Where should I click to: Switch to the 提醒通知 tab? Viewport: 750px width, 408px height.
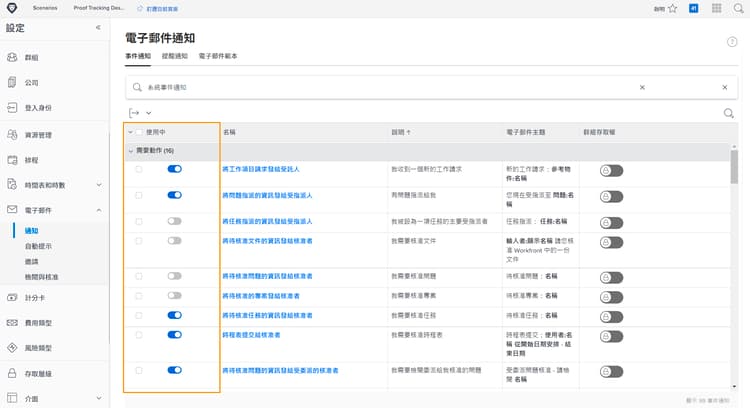coord(175,56)
